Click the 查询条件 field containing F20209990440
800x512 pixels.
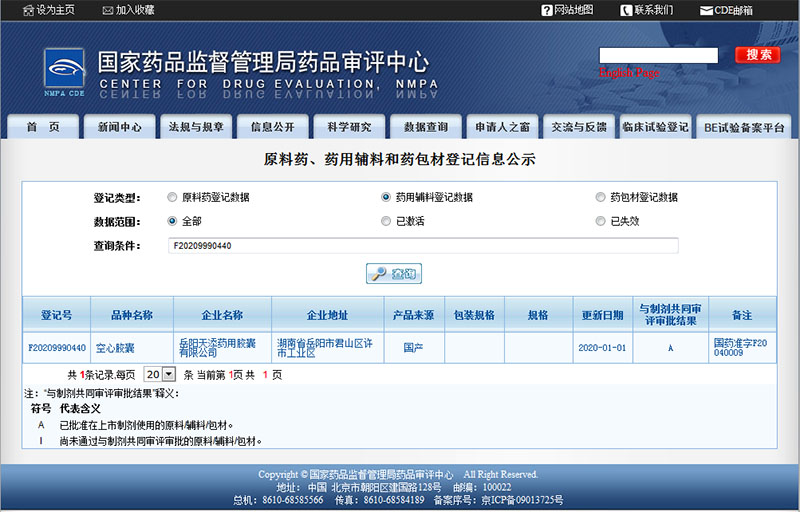tap(423, 246)
